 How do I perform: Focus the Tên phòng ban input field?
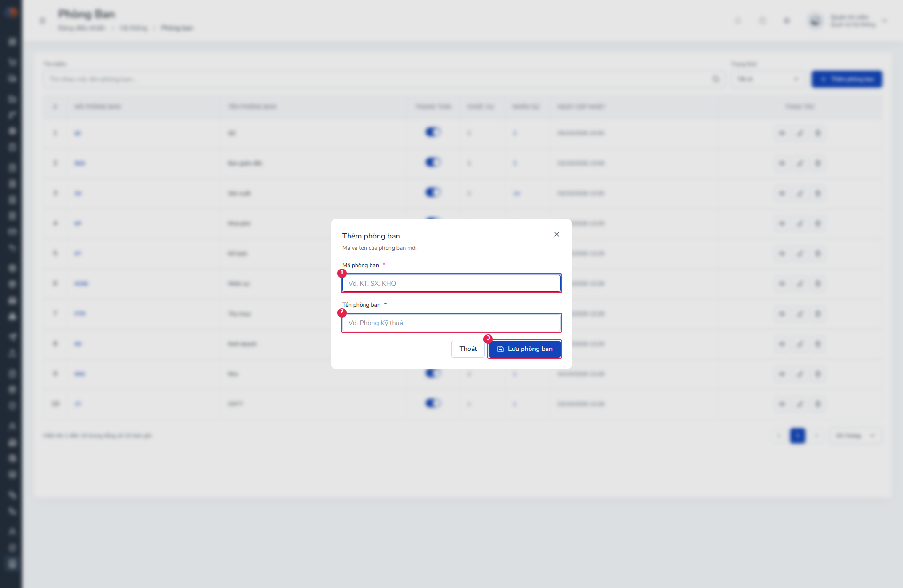(451, 323)
